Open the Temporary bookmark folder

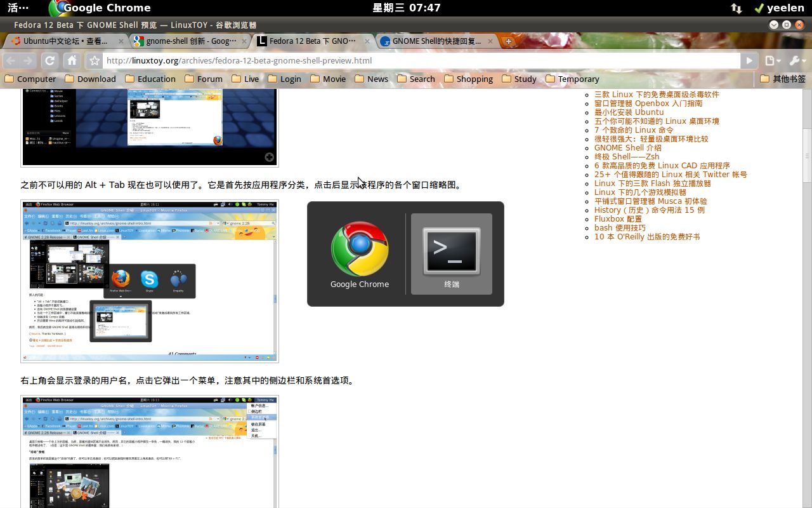tap(572, 79)
